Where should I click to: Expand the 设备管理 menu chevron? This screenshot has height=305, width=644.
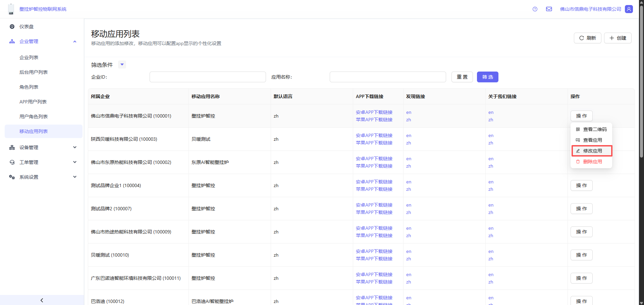pos(75,147)
